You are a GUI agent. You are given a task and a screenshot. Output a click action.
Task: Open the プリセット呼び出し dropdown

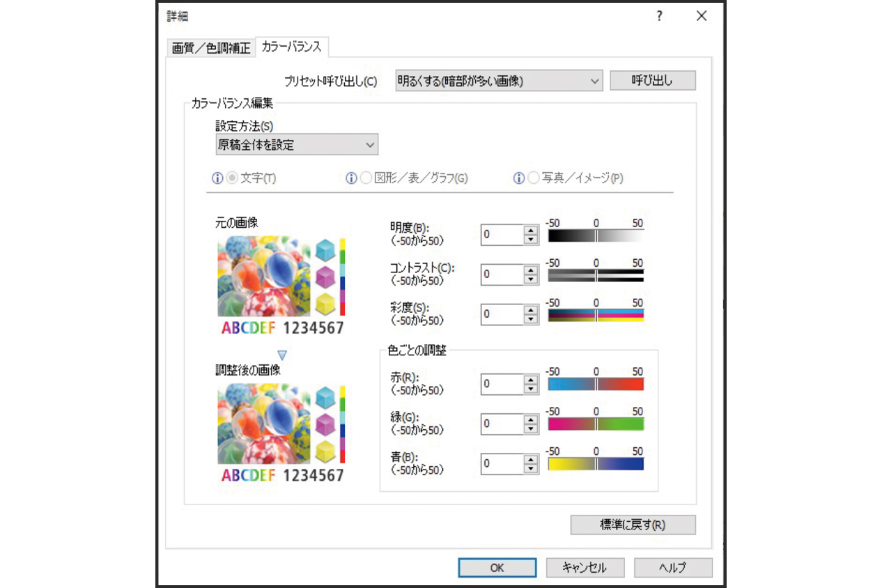click(497, 81)
